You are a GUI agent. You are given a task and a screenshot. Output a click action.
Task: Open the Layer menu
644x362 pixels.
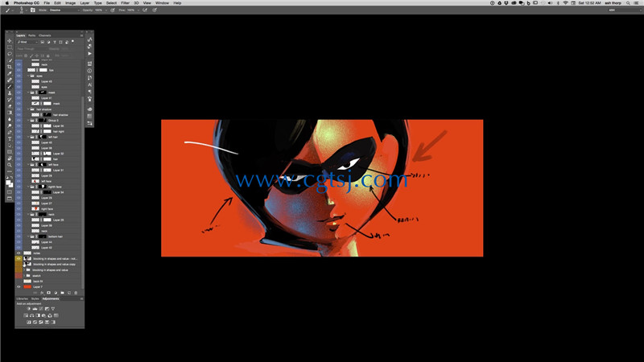pos(85,3)
